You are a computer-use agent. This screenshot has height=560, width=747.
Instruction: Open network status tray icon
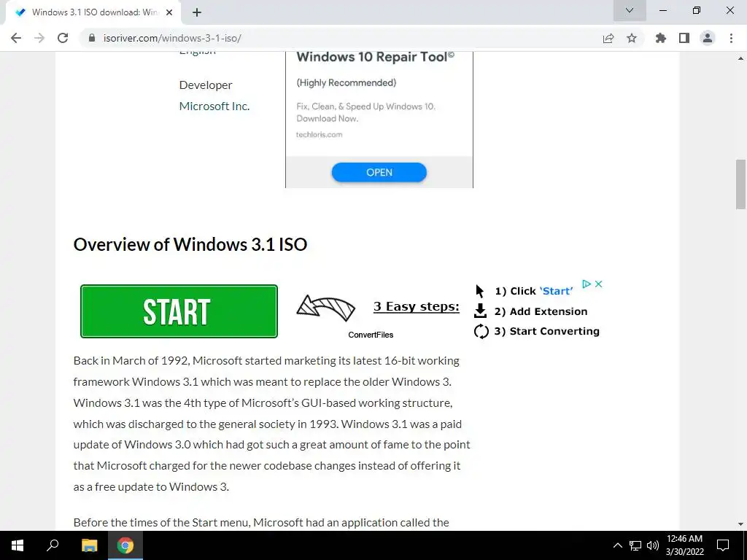pyautogui.click(x=635, y=545)
